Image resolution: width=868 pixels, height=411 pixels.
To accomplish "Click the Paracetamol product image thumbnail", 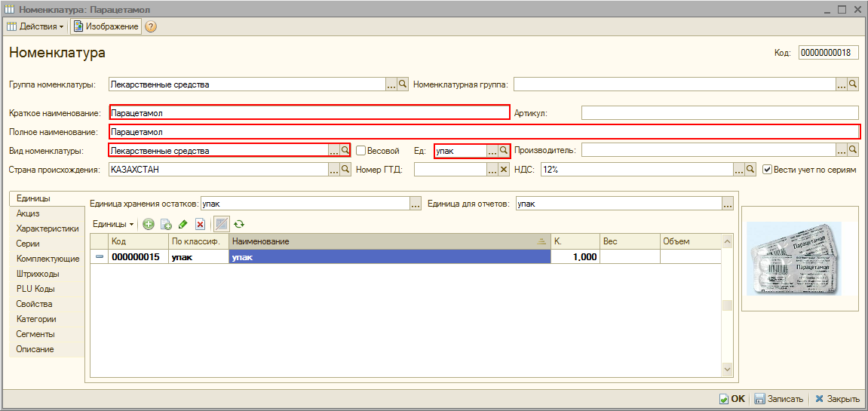I will tap(799, 258).
